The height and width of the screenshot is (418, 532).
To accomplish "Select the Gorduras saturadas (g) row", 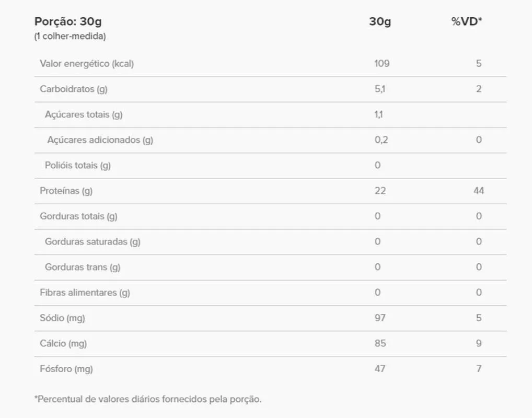I will click(x=270, y=242).
